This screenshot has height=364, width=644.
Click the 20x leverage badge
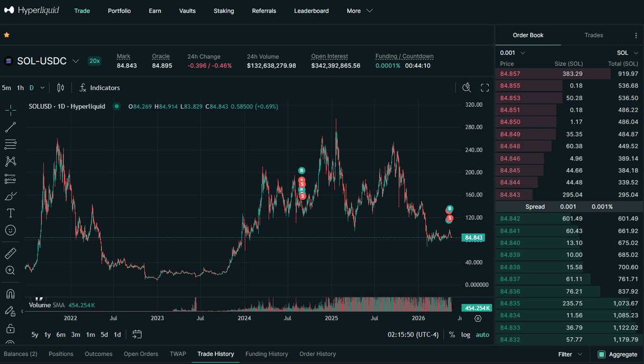(94, 61)
